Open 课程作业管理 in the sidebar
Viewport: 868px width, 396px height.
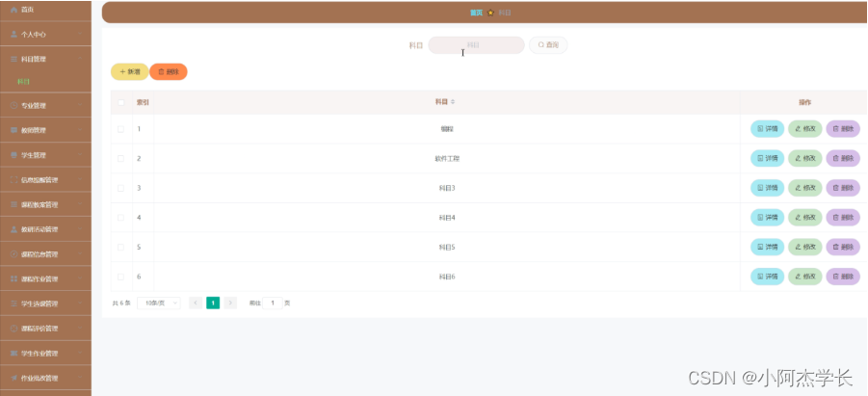[x=45, y=278]
